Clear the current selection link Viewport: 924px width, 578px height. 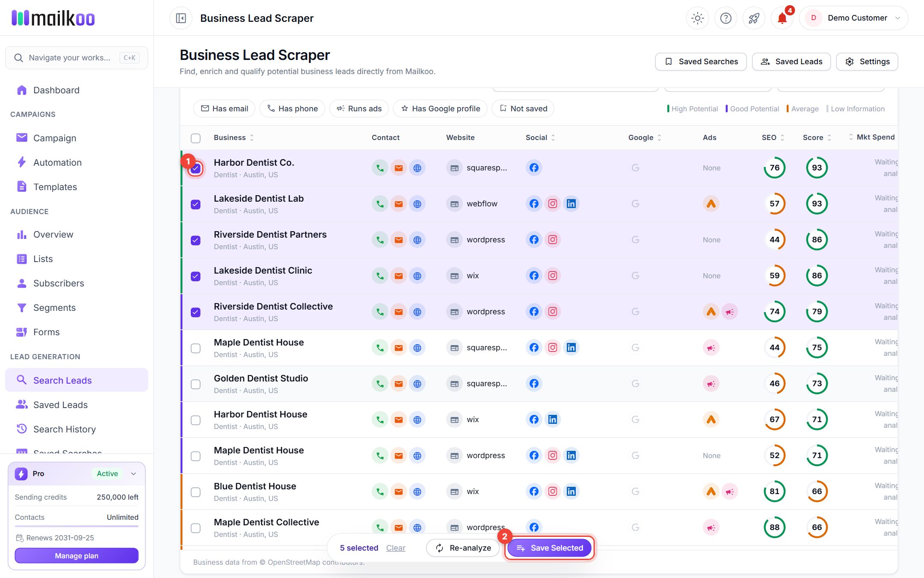click(396, 548)
